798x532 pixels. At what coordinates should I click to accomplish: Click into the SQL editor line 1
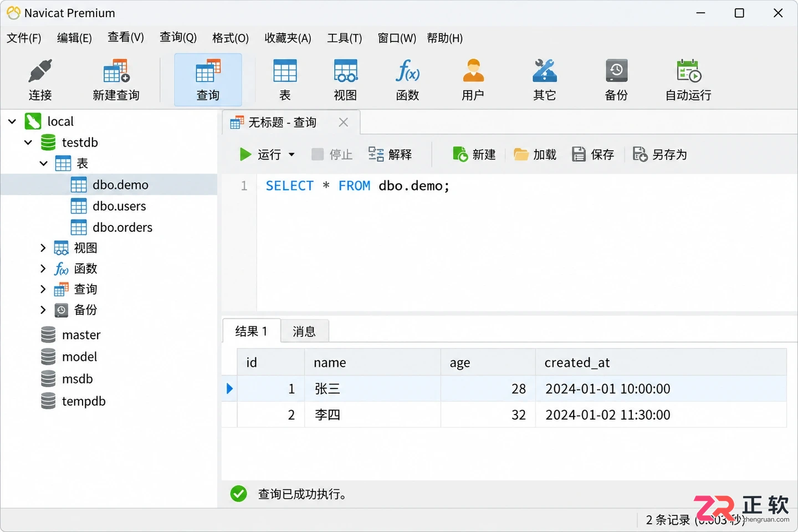click(x=357, y=186)
